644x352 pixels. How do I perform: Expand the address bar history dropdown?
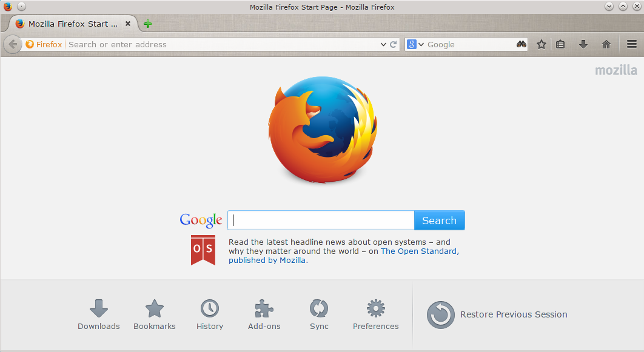tap(383, 44)
